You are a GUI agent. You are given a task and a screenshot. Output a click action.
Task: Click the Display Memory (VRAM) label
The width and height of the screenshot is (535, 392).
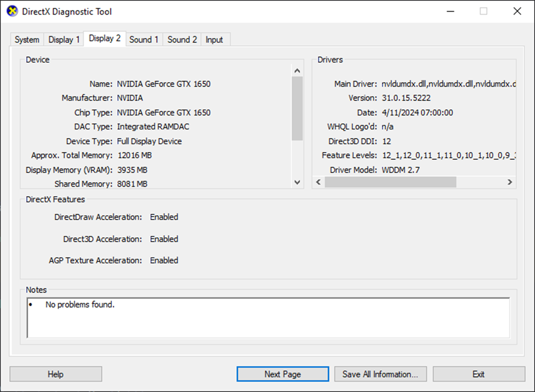[69, 170]
